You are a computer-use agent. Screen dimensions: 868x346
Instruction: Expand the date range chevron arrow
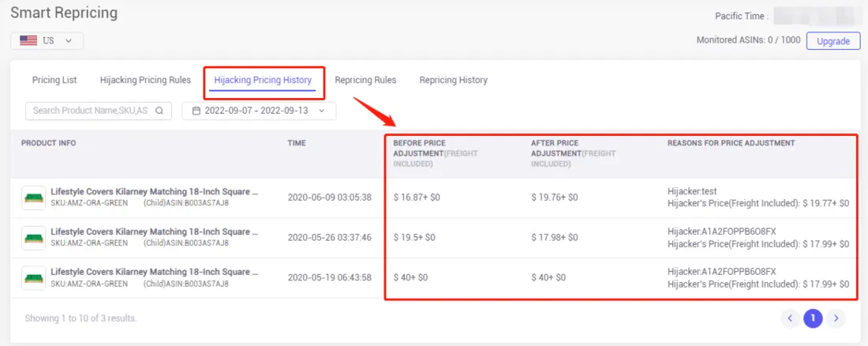pos(322,111)
